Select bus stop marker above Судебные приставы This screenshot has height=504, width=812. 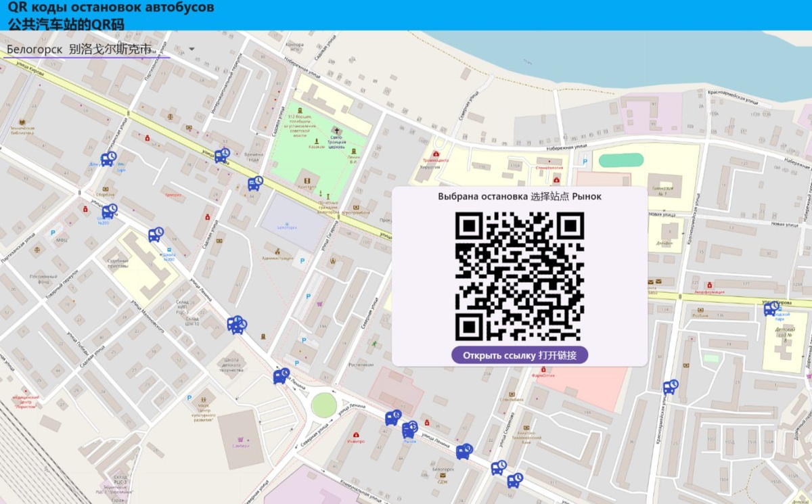pos(156,235)
